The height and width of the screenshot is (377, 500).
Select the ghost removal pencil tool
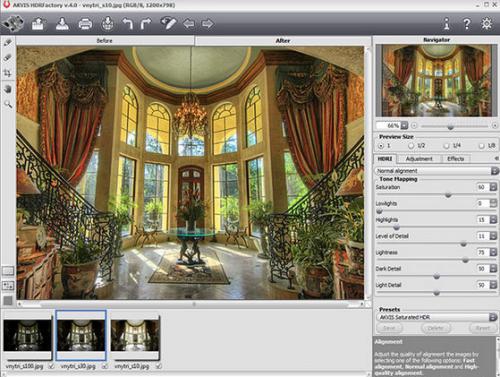coord(8,42)
